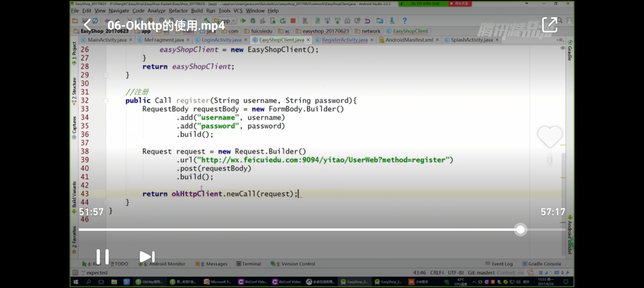Switch to the MeFragment.java tab
644x288 pixels.
164,40
